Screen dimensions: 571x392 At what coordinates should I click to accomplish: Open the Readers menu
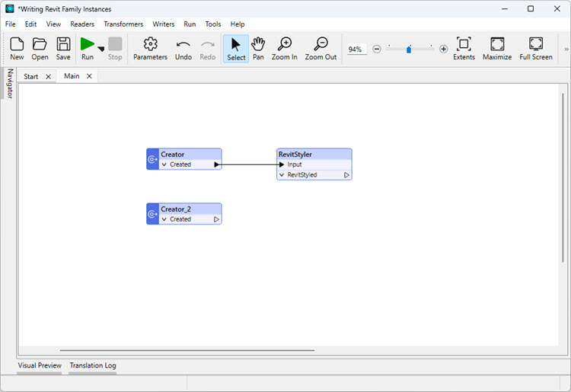tap(82, 24)
